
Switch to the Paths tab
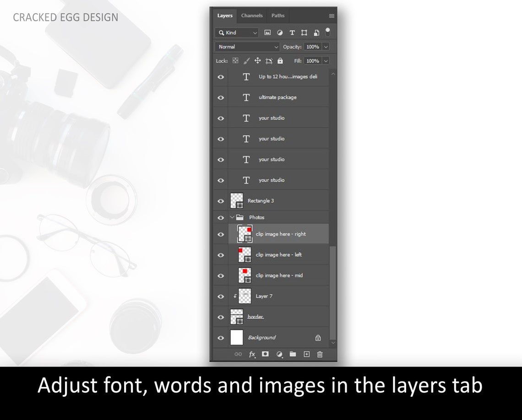[278, 15]
